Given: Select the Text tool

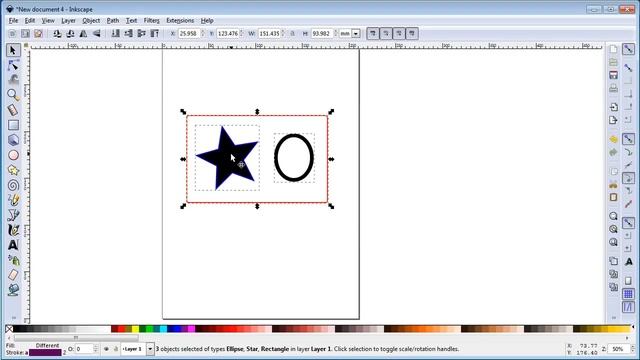Looking at the screenshot, I should click(13, 245).
